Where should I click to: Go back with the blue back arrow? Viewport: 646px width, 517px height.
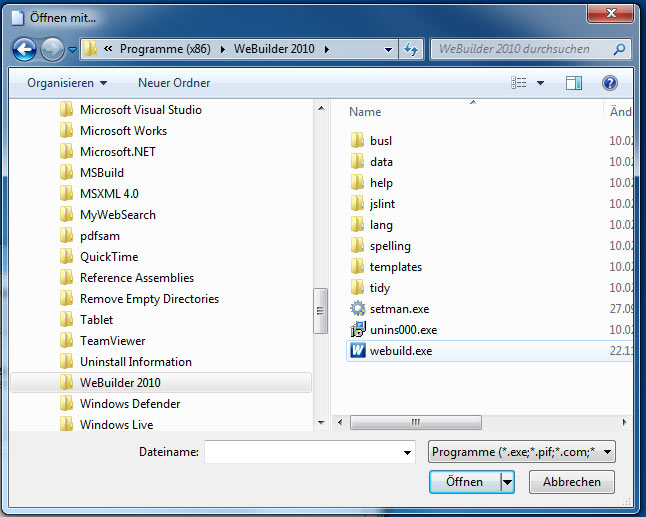pos(24,49)
